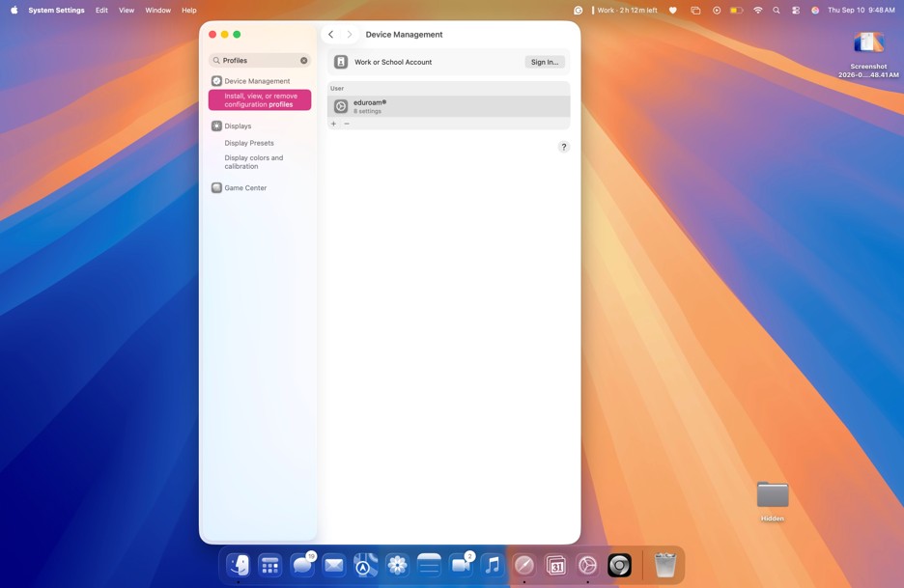Go back with the left chevron

(x=331, y=35)
